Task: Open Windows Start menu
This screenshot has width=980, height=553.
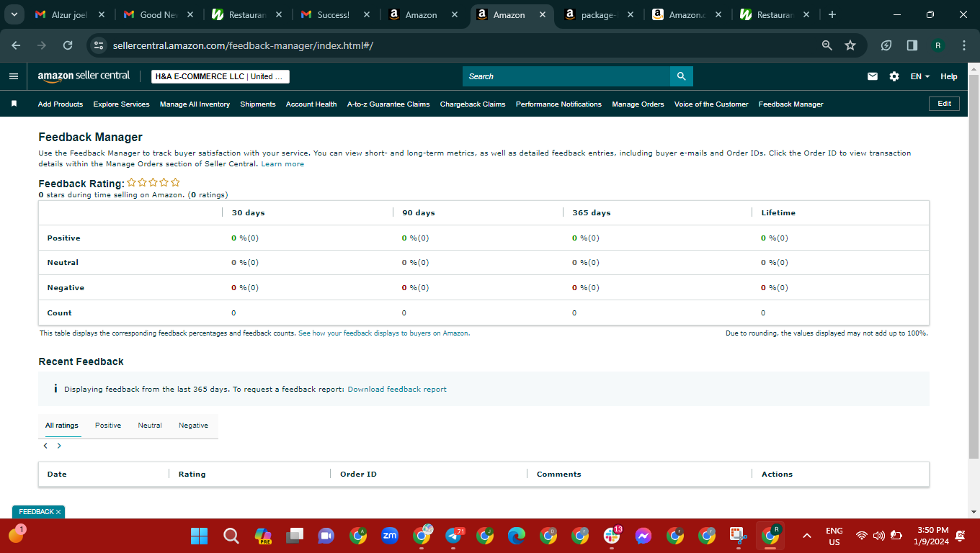Action: [199, 536]
